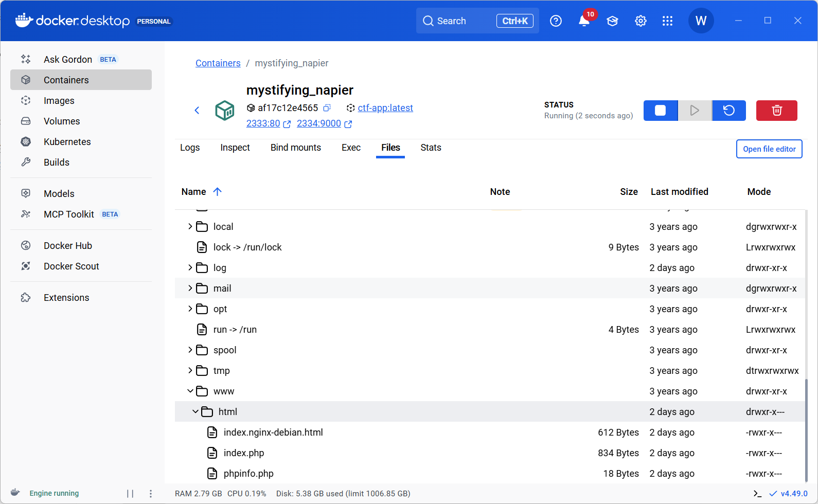Delete the container with trash icon
818x504 pixels.
pos(776,111)
